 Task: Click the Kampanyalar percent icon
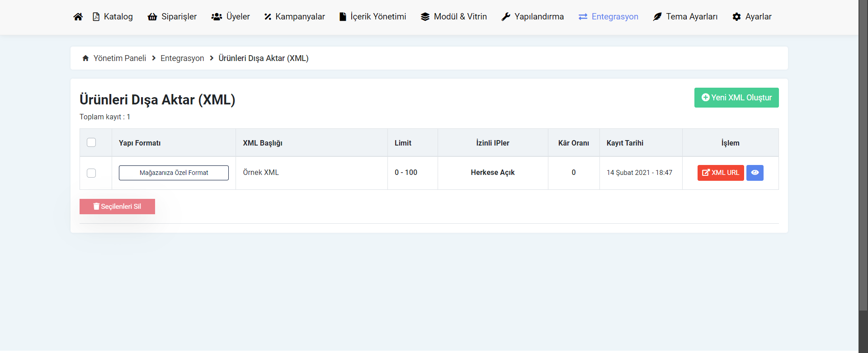tap(268, 17)
